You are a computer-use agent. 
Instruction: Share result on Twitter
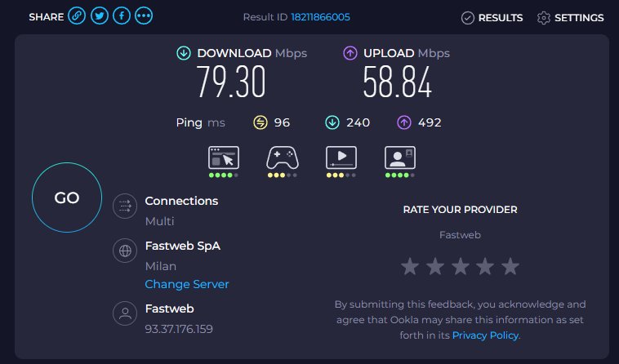100,16
